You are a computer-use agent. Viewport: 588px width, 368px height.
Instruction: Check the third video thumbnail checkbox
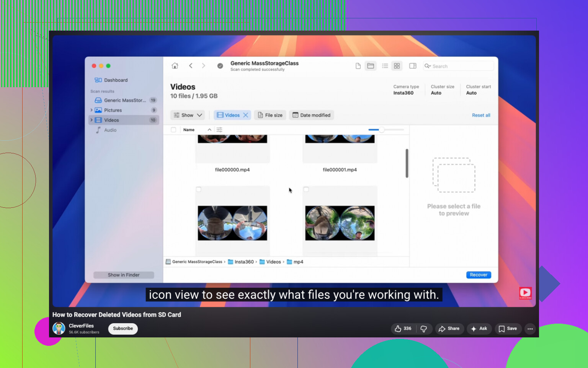[199, 189]
